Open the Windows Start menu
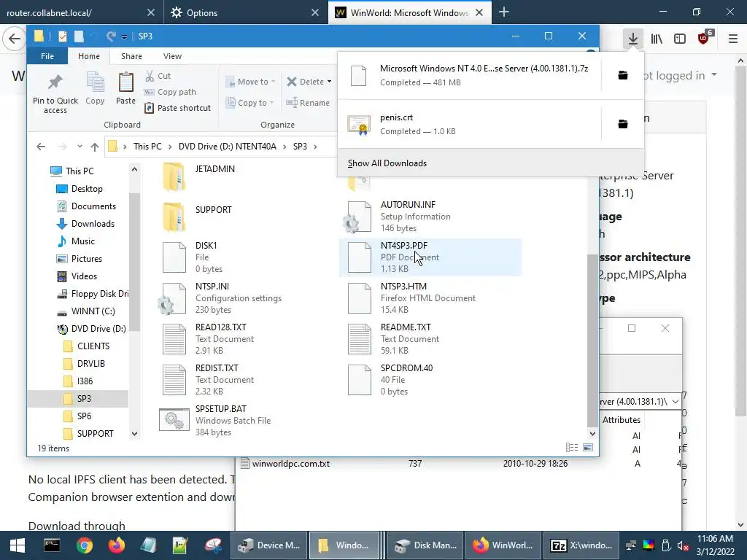Viewport: 747px width, 560px height. coord(18,545)
